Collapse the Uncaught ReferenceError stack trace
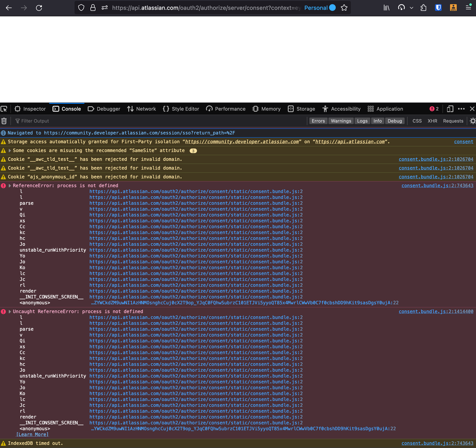476x448 pixels. click(x=10, y=311)
